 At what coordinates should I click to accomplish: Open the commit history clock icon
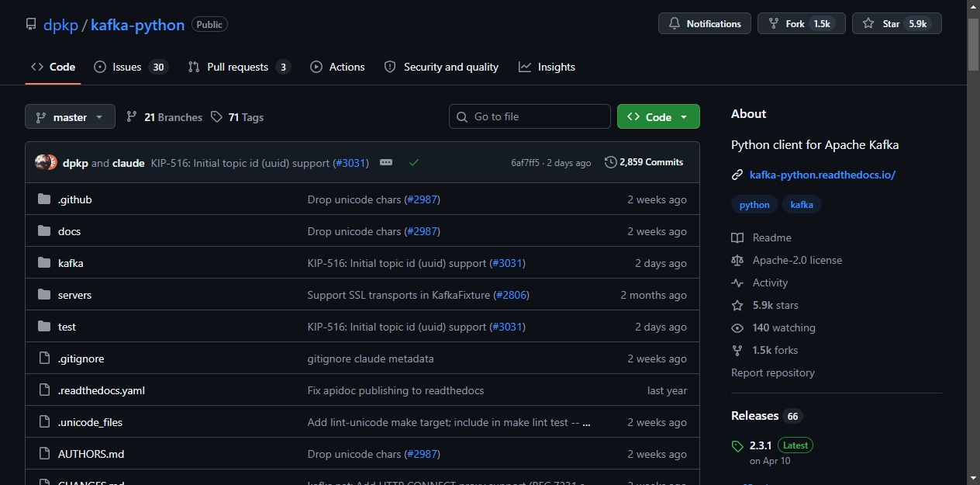[x=611, y=162]
